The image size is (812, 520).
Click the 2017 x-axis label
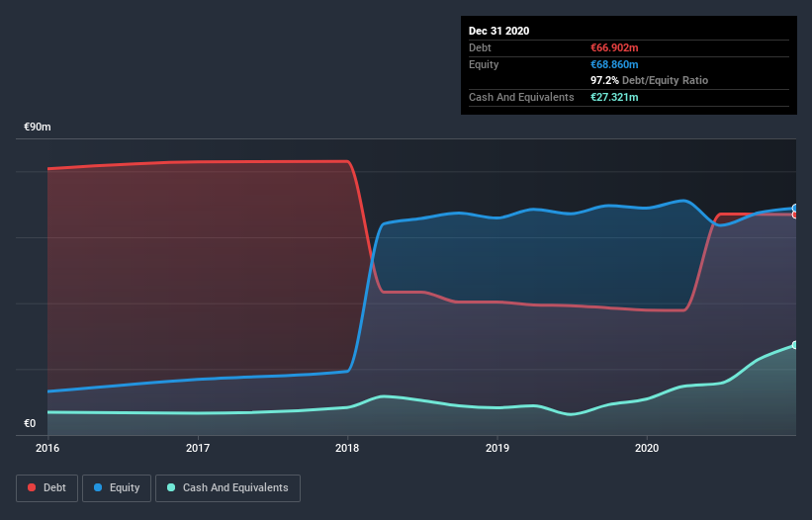pyautogui.click(x=197, y=448)
